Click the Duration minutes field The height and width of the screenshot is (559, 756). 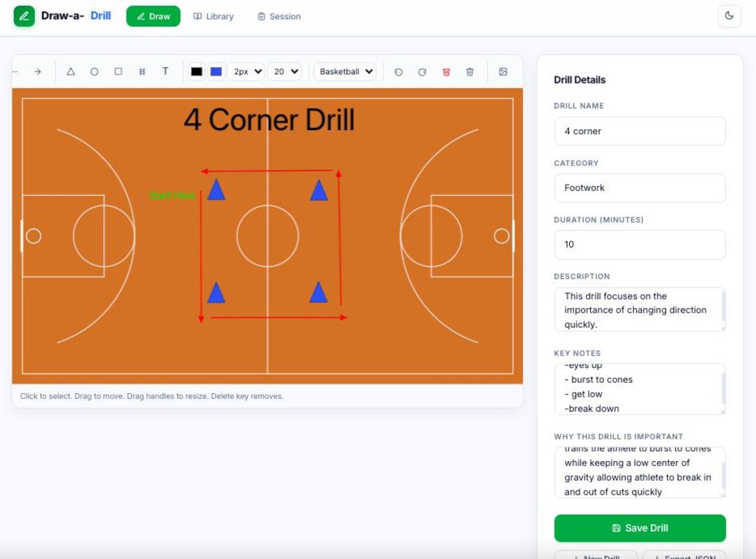[x=640, y=245]
